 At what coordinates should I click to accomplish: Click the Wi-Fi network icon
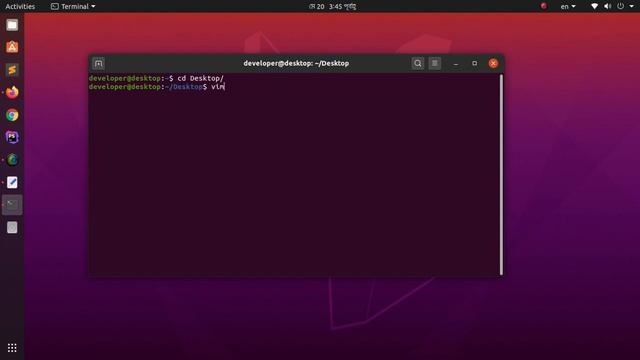coord(594,6)
